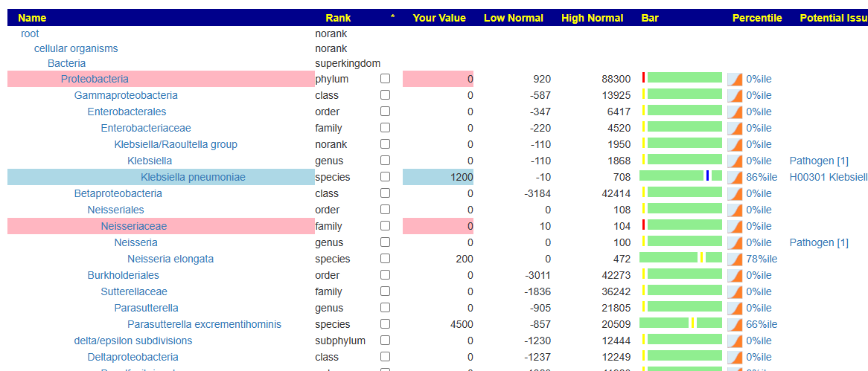Sort by the Name column header
Image resolution: width=868 pixels, height=371 pixels.
(x=32, y=19)
